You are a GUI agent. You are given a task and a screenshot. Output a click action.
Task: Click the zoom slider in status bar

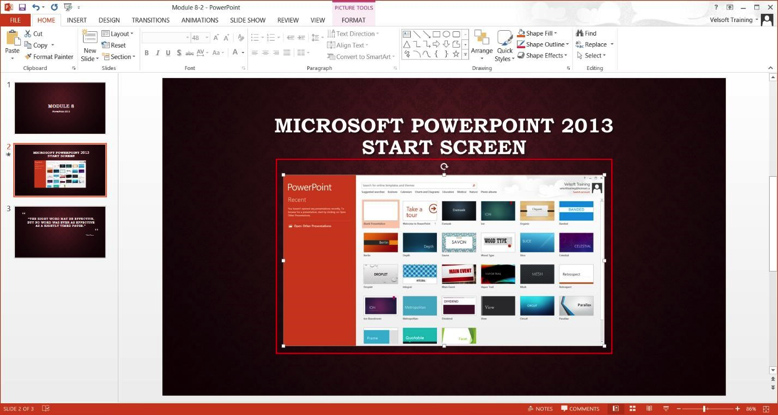[705, 409]
